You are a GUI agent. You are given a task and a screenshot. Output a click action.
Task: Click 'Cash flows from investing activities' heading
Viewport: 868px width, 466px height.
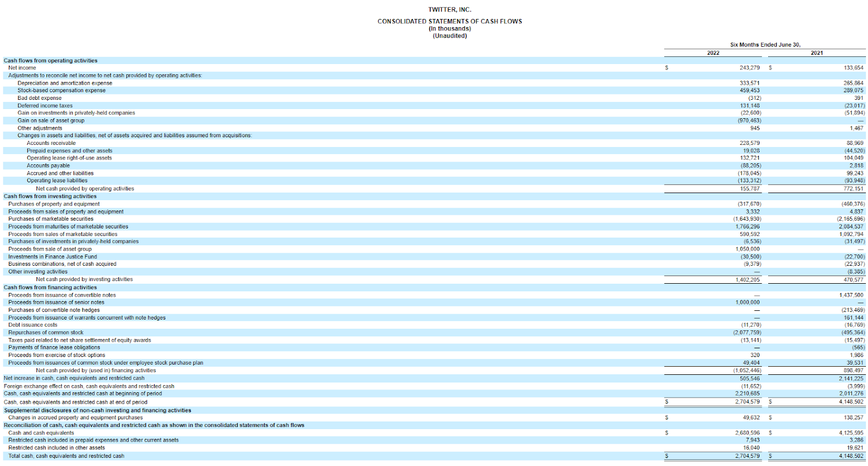pyautogui.click(x=50, y=196)
